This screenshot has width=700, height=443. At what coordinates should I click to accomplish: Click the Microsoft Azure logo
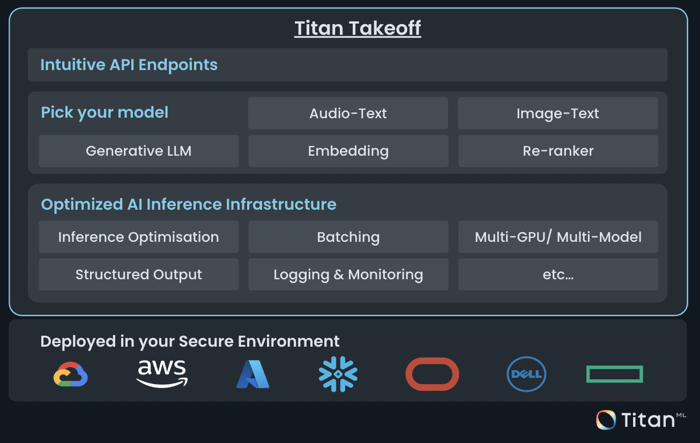[x=253, y=374]
